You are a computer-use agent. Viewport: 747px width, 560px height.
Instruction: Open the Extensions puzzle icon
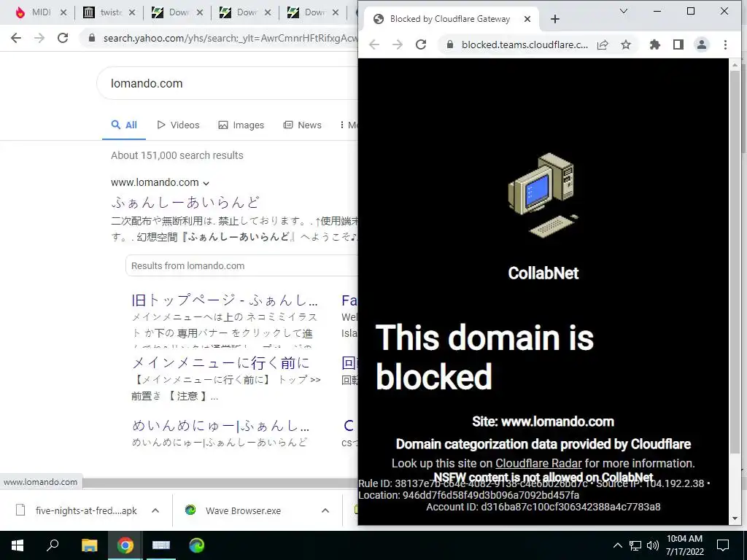pos(655,44)
